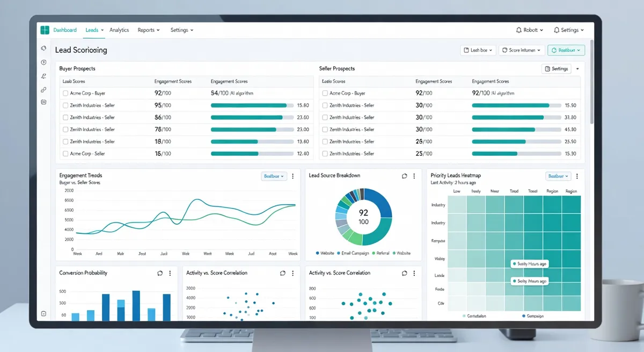Tick the Buyer Prospects row scoring 78/100
This screenshot has height=352, width=644.
tap(65, 130)
